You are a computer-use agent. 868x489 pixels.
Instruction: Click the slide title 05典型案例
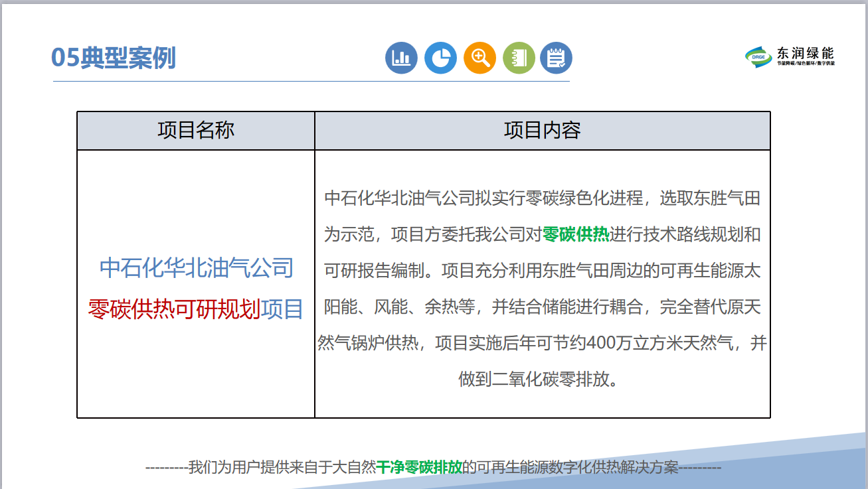(x=114, y=58)
